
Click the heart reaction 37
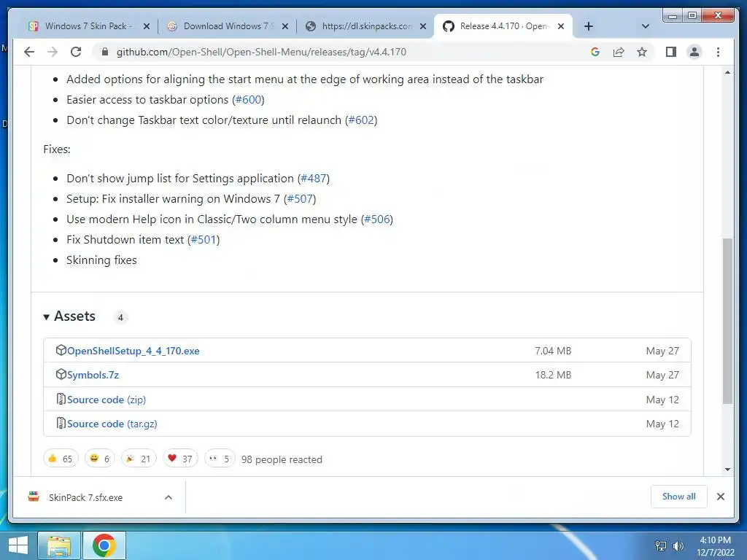180,459
